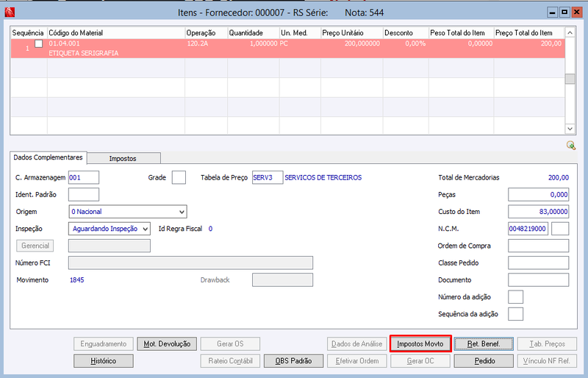Click the Pedido button
The height and width of the screenshot is (378, 588).
pos(484,361)
